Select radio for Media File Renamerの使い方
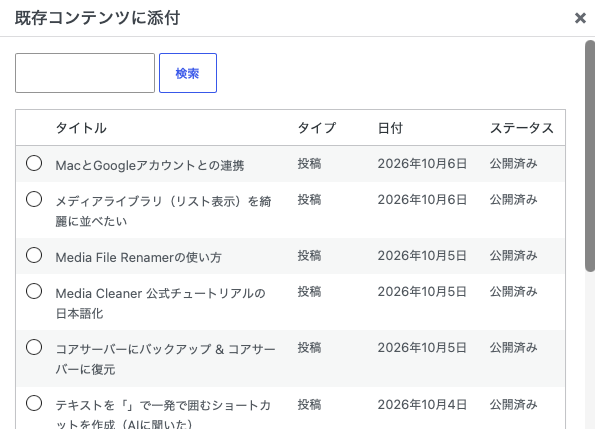The width and height of the screenshot is (595, 429). tap(34, 255)
